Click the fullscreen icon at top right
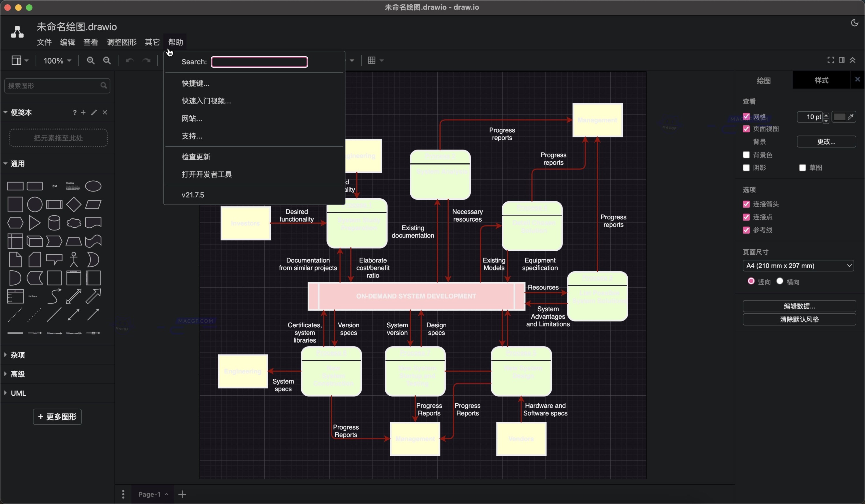865x504 pixels. [x=831, y=60]
